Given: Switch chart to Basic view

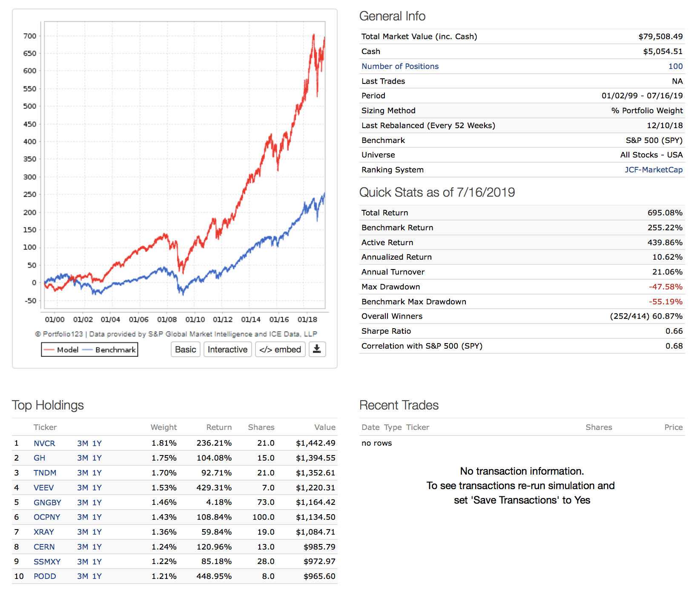Looking at the screenshot, I should [x=186, y=349].
